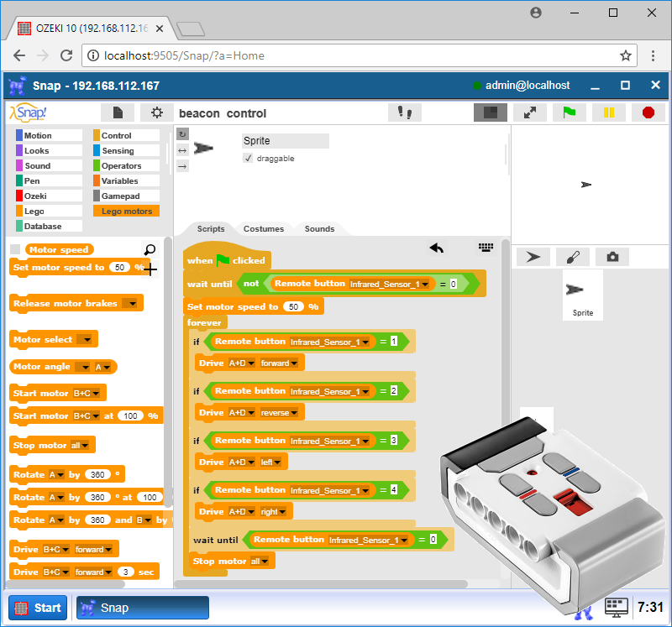Viewport: 672px width, 627px height.
Task: Select the Ozeki block category
Action: coord(49,196)
